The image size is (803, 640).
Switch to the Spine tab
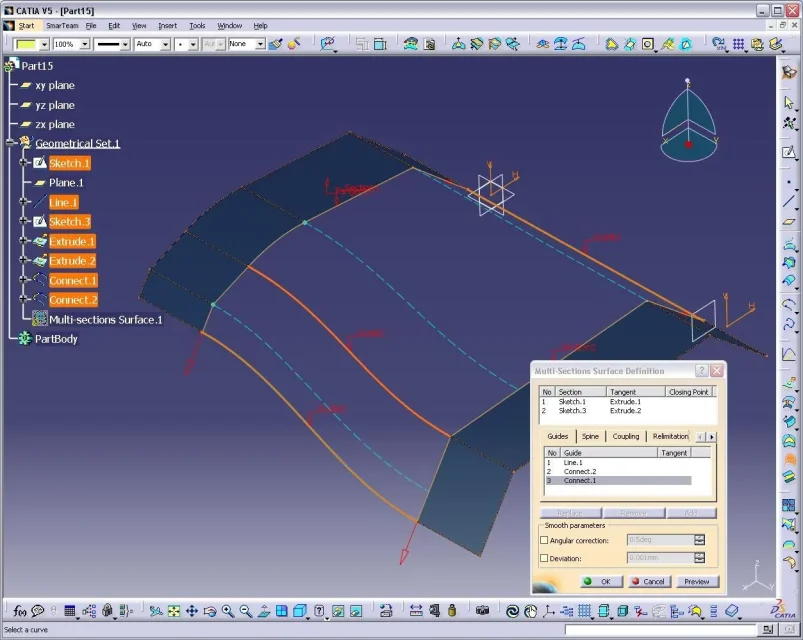tap(590, 436)
